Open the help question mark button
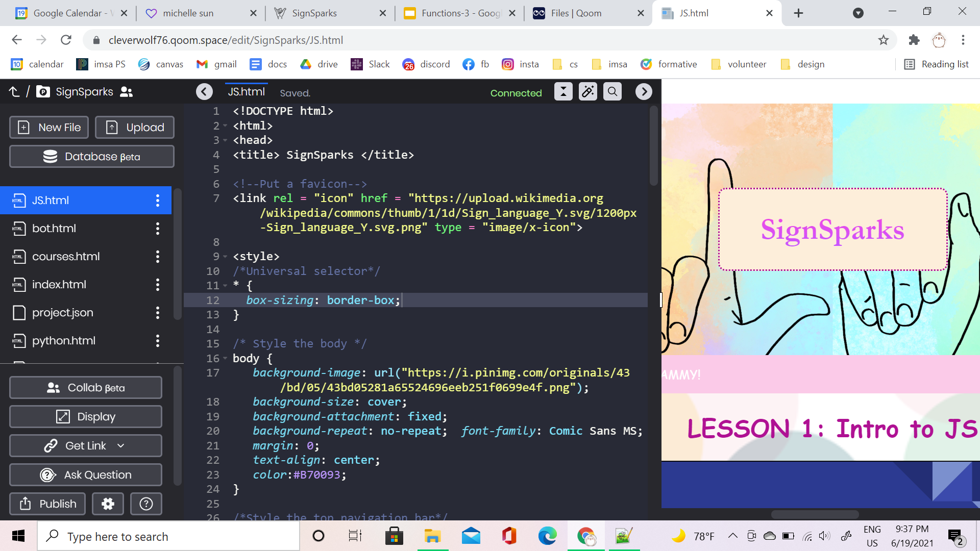Image resolution: width=980 pixels, height=551 pixels. (x=146, y=504)
